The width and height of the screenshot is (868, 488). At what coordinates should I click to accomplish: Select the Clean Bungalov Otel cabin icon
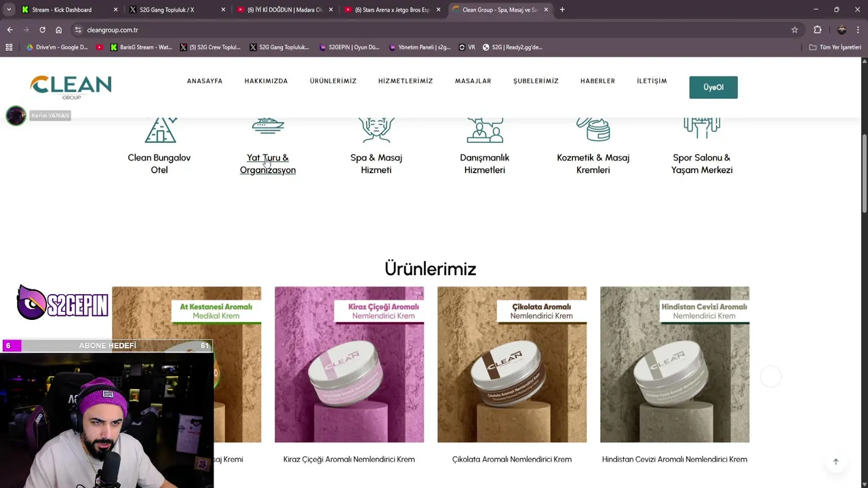[159, 130]
